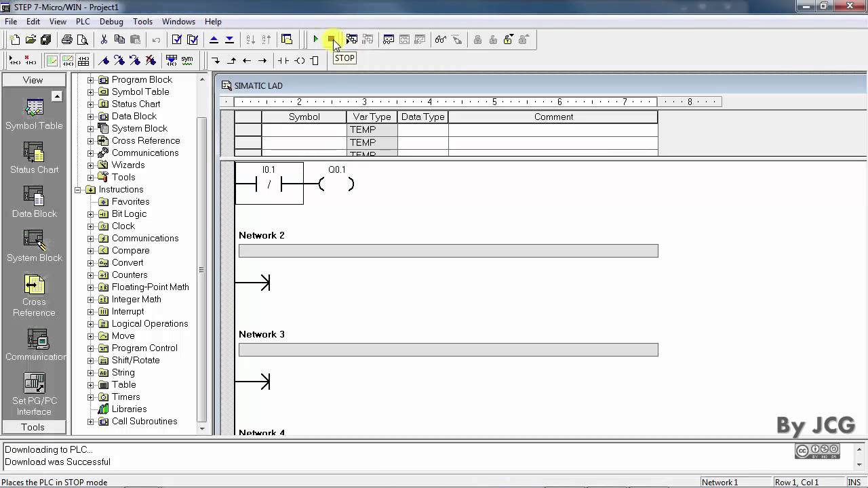Collapse the Instructions tree node
This screenshot has height=488, width=868.
tap(78, 190)
